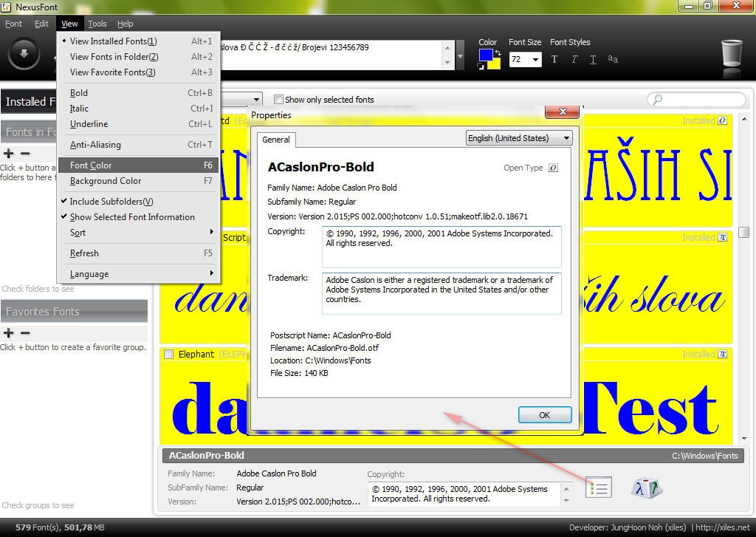The image size is (756, 537).
Task: Check 'Show only selected fonts' box
Action: (x=278, y=100)
